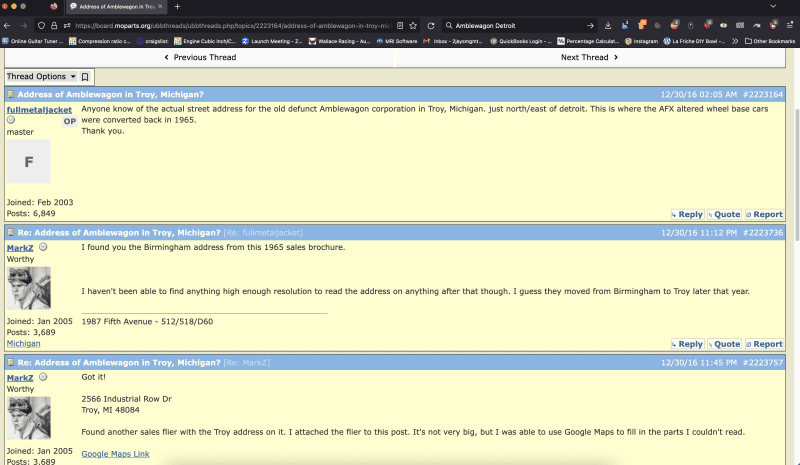The width and height of the screenshot is (800, 465).
Task: Open MarkZ's profile from post #2223757
Action: (x=20, y=378)
